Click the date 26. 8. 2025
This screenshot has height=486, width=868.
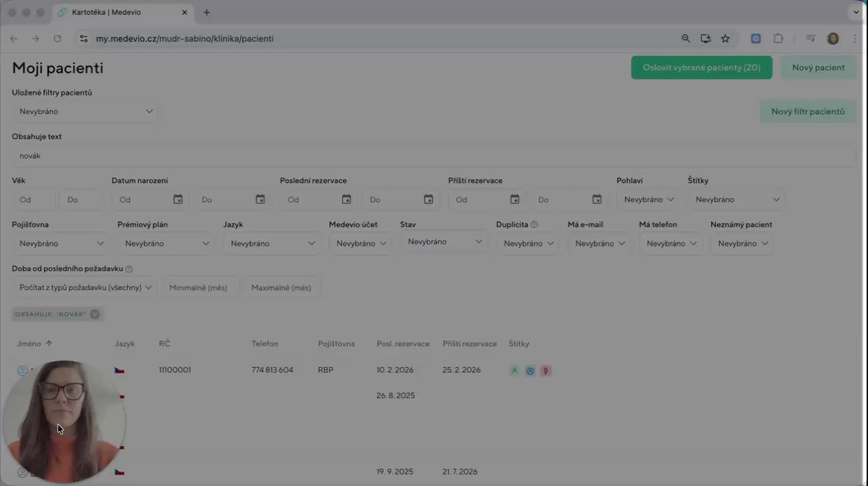(395, 395)
